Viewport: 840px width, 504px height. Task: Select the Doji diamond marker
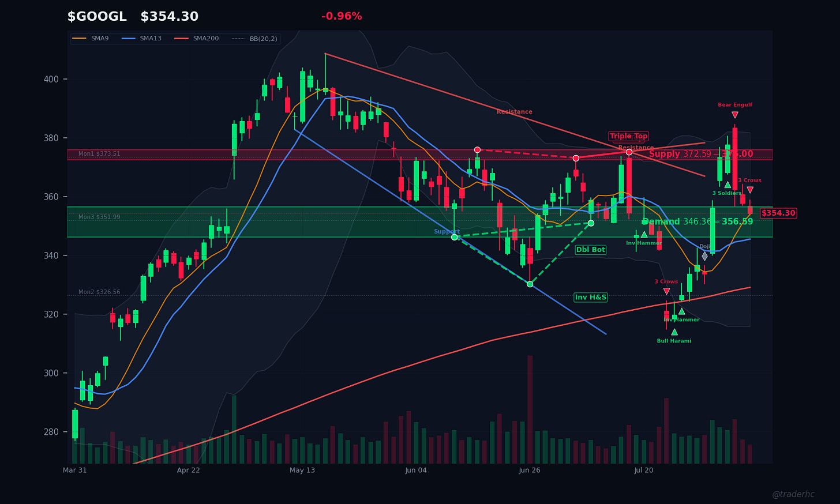tap(704, 257)
